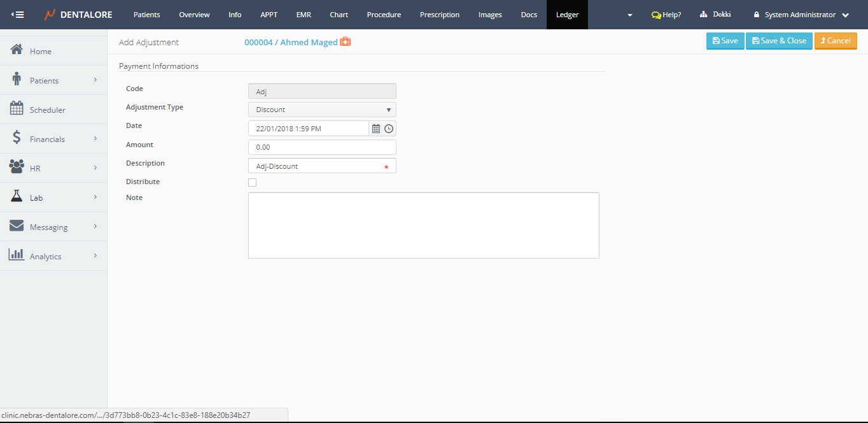Collapse sidebar using the hamburger menu icon
The image size is (868, 423).
18,15
